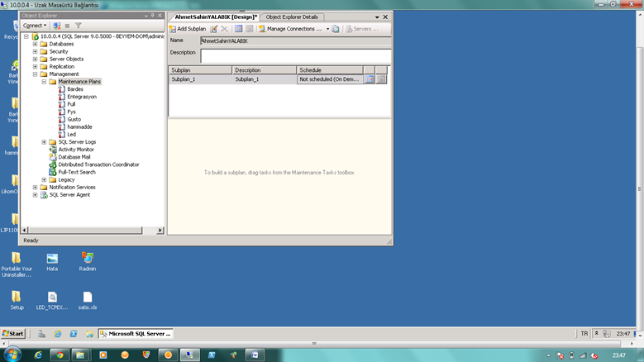Switch to Object Explorer Details tab
This screenshot has height=362, width=644.
coord(292,17)
